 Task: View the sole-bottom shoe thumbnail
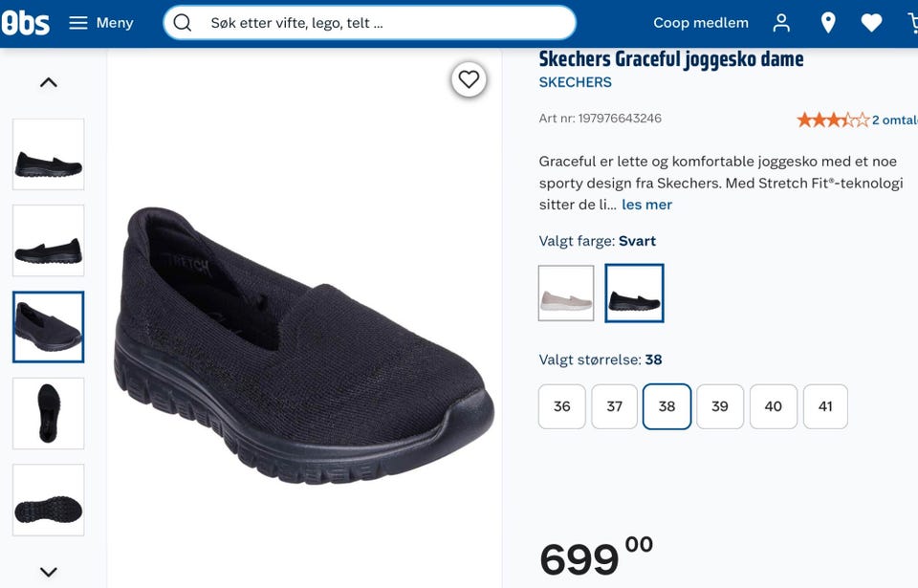pyautogui.click(x=49, y=500)
